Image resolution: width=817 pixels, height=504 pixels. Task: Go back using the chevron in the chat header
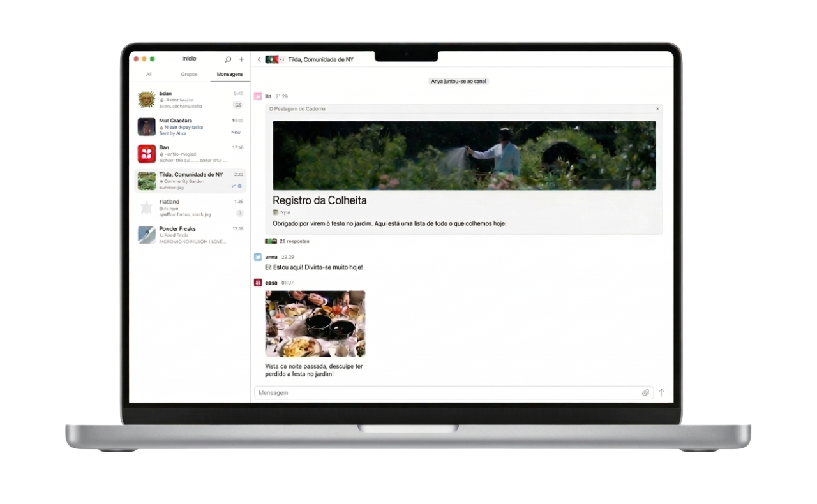click(259, 59)
